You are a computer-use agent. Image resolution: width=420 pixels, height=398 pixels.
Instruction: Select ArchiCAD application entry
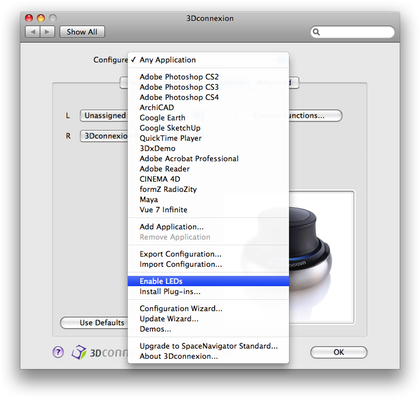(x=208, y=108)
